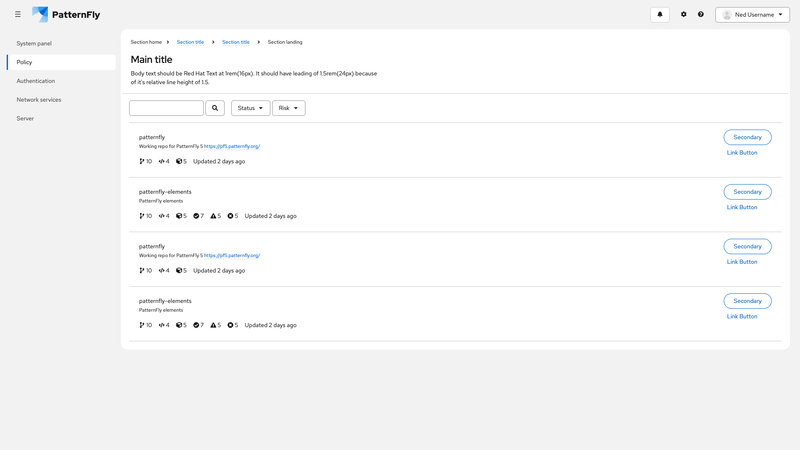Click Link Button in third row, patternfly
This screenshot has height=450, width=800.
coord(742,262)
